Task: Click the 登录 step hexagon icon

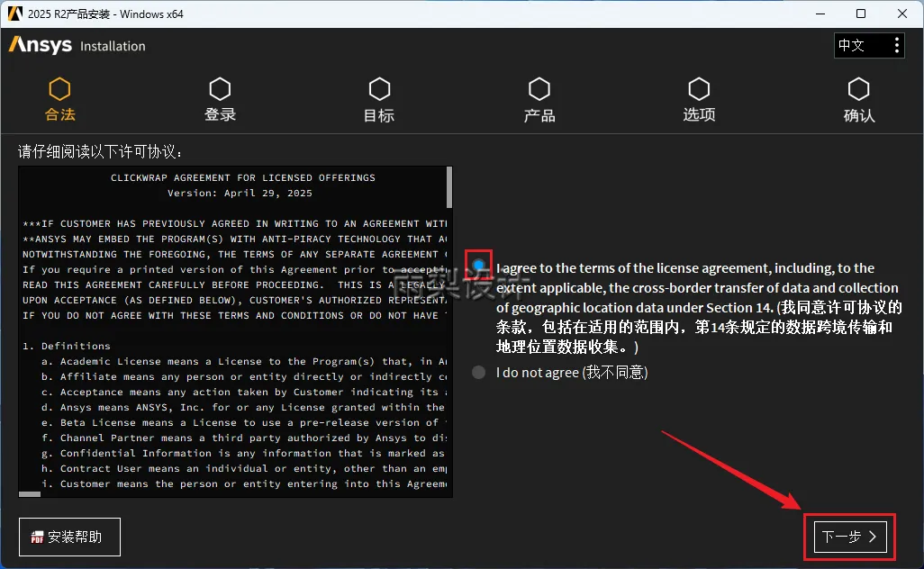Action: (220, 89)
